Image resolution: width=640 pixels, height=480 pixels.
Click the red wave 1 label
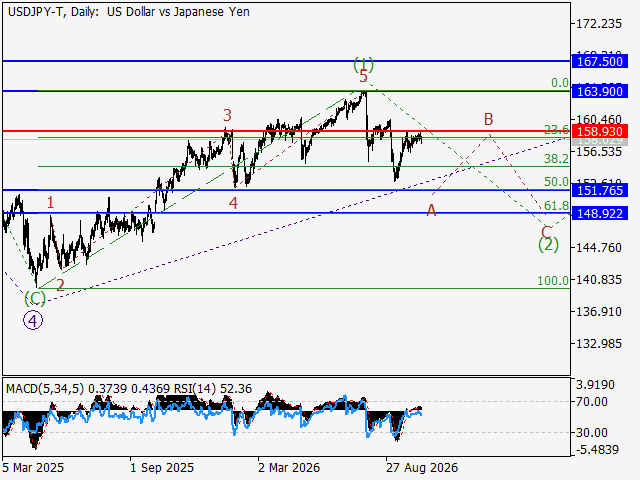pyautogui.click(x=50, y=202)
